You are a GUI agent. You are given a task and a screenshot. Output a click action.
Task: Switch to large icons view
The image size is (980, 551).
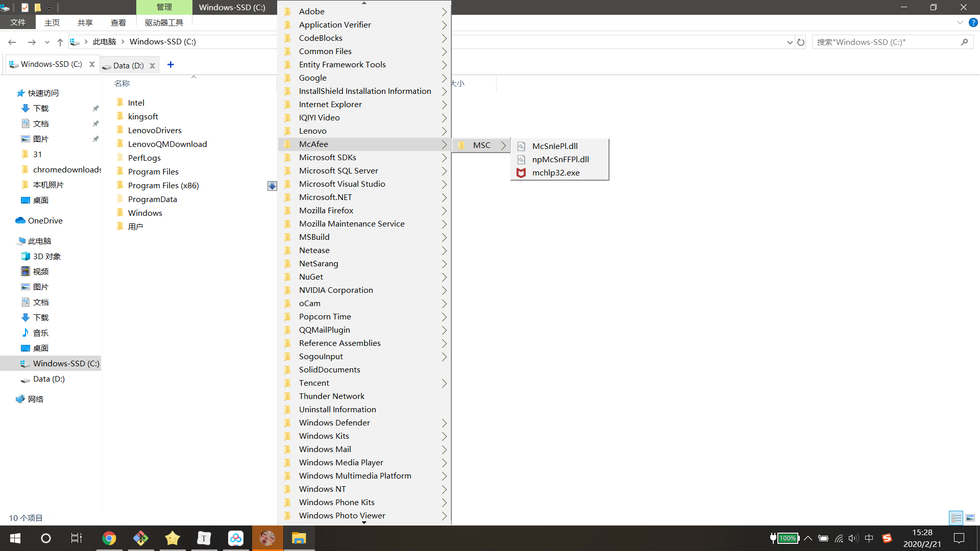[x=970, y=518]
